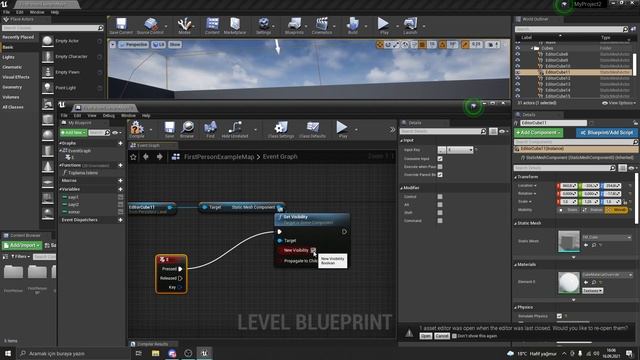Click Build in main toolbar
Screen dimensions: 640x360
[x=353, y=26]
